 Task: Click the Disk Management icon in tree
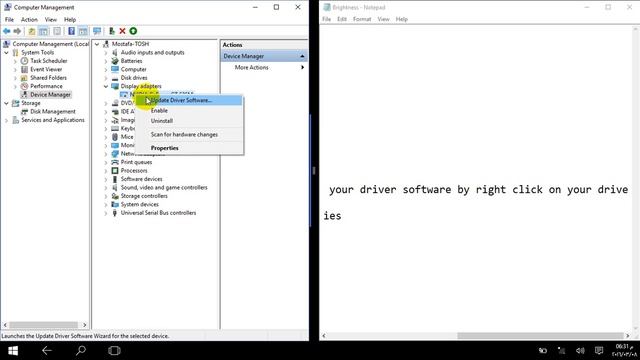(24, 111)
